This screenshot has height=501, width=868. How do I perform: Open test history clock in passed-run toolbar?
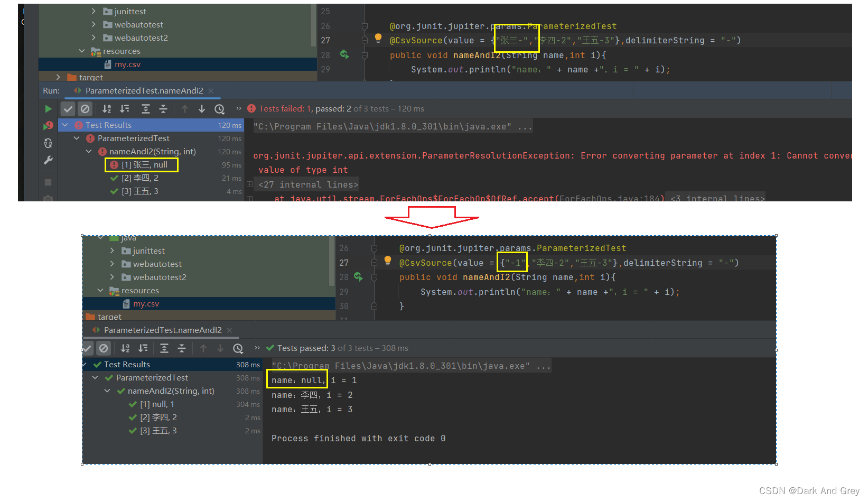click(238, 348)
